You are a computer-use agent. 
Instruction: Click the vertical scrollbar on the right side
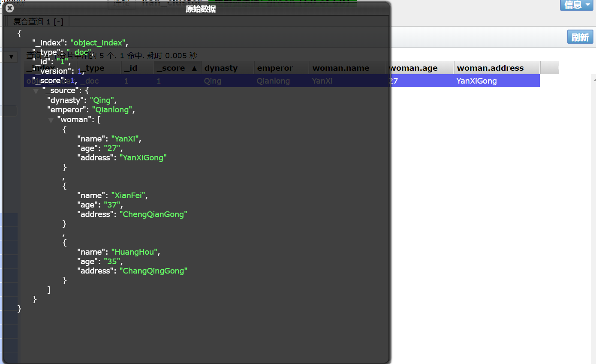point(593,171)
